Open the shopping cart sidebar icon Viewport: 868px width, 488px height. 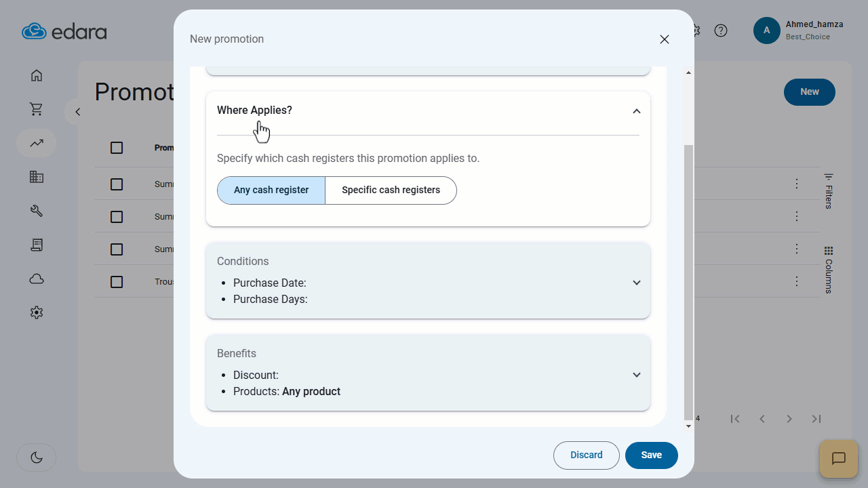tap(37, 109)
